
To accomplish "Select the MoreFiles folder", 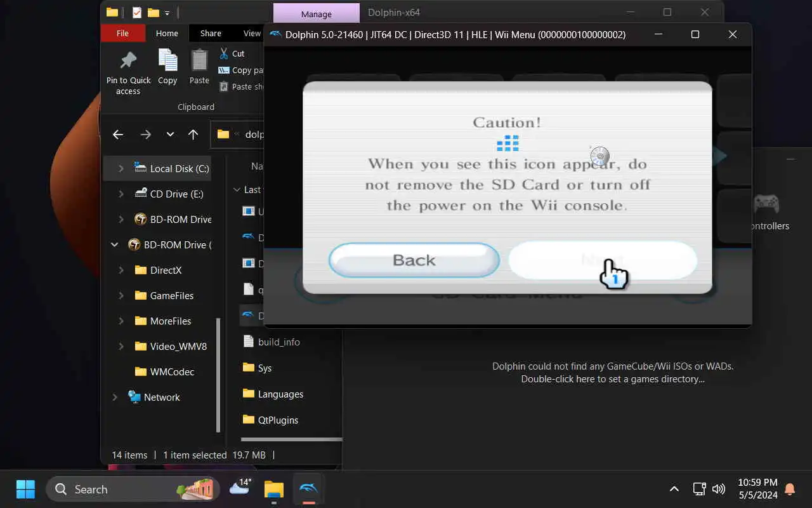I will 163,321.
